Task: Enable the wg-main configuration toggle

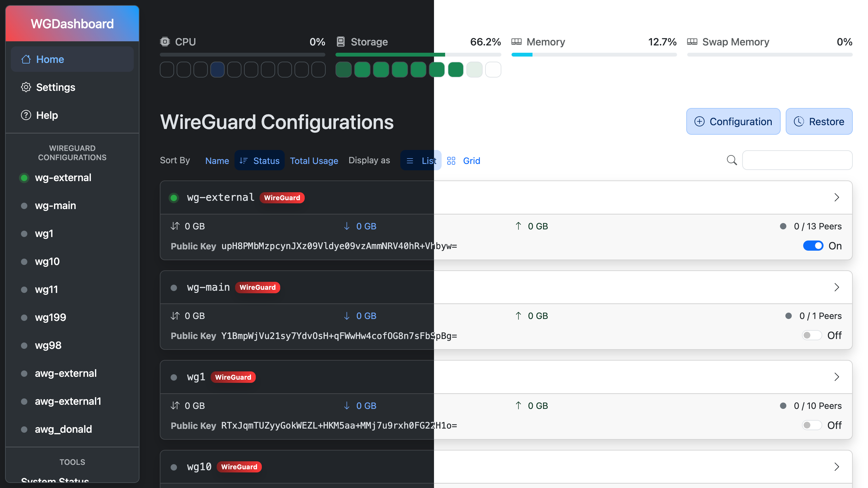Action: (x=811, y=335)
